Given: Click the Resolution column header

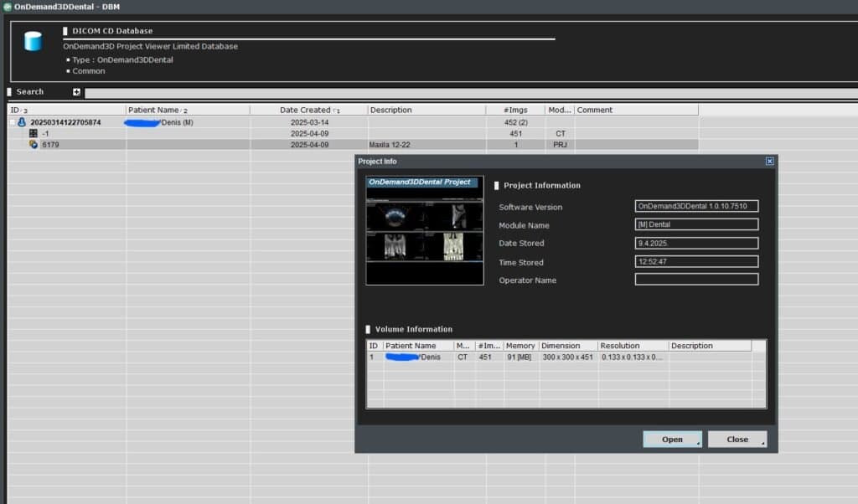Looking at the screenshot, I should (633, 346).
